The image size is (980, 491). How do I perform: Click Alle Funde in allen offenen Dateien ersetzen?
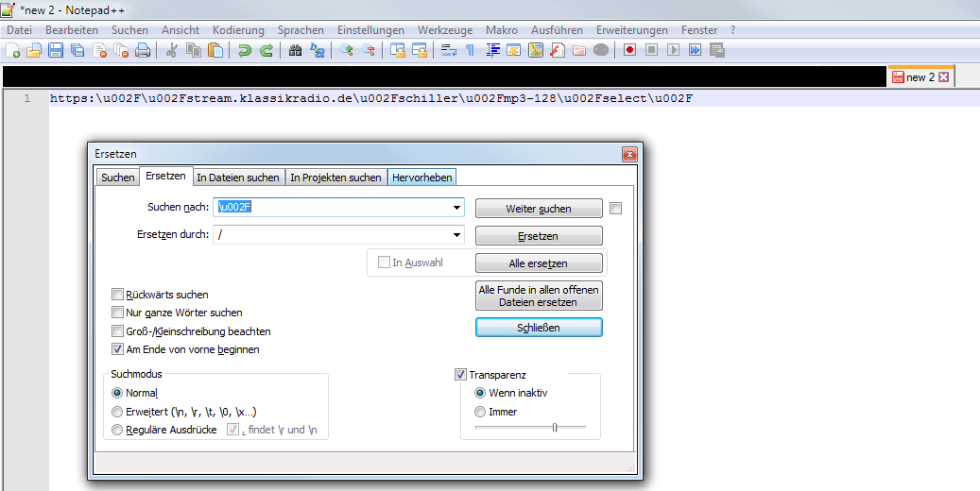click(x=539, y=296)
